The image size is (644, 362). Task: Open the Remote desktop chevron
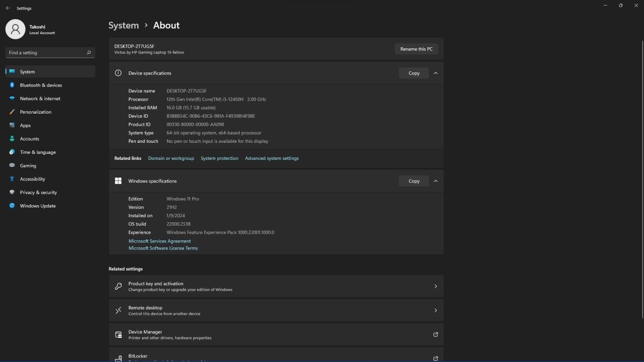(436, 310)
